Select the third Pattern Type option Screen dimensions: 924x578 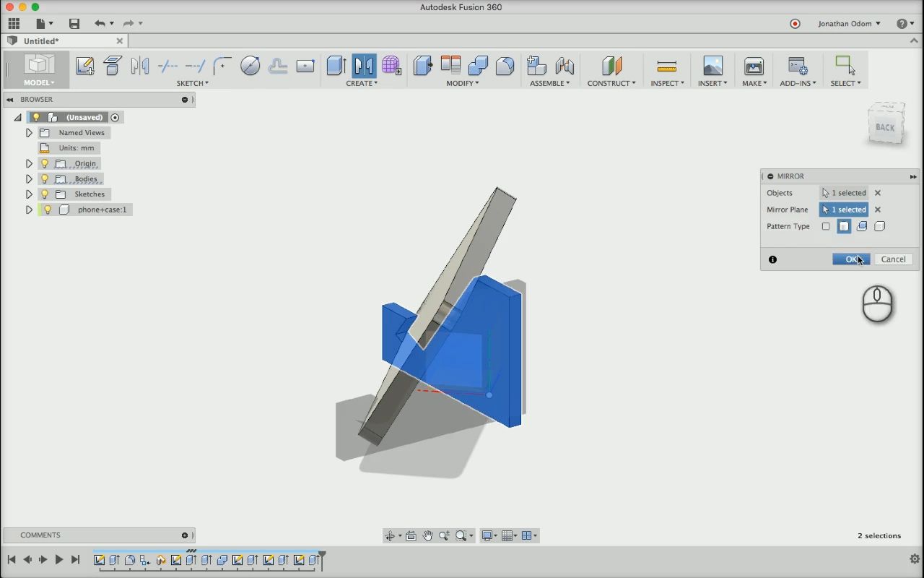point(862,226)
